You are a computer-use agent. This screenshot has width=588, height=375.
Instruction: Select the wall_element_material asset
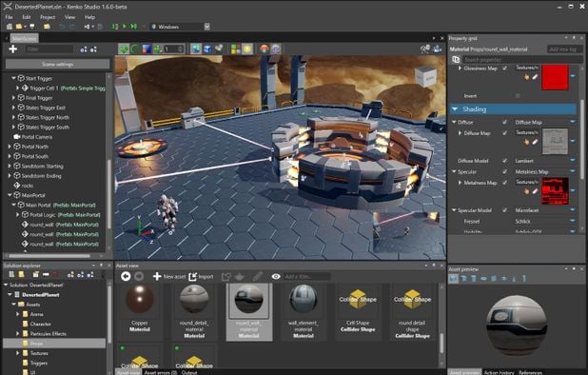point(304,312)
